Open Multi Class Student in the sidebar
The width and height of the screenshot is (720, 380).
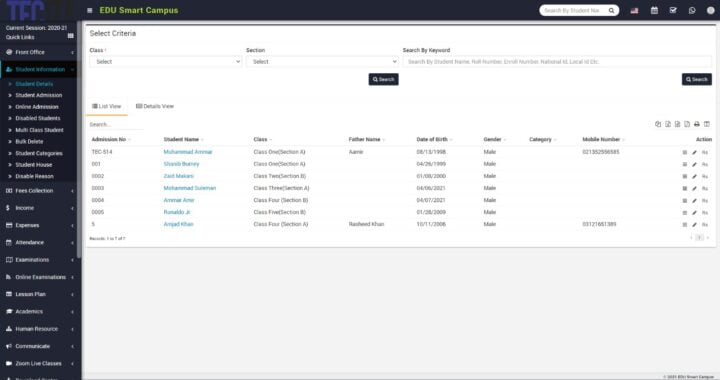point(39,130)
